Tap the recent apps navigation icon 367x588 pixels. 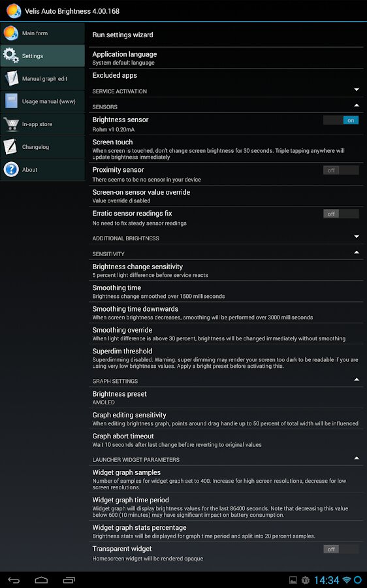(x=69, y=580)
